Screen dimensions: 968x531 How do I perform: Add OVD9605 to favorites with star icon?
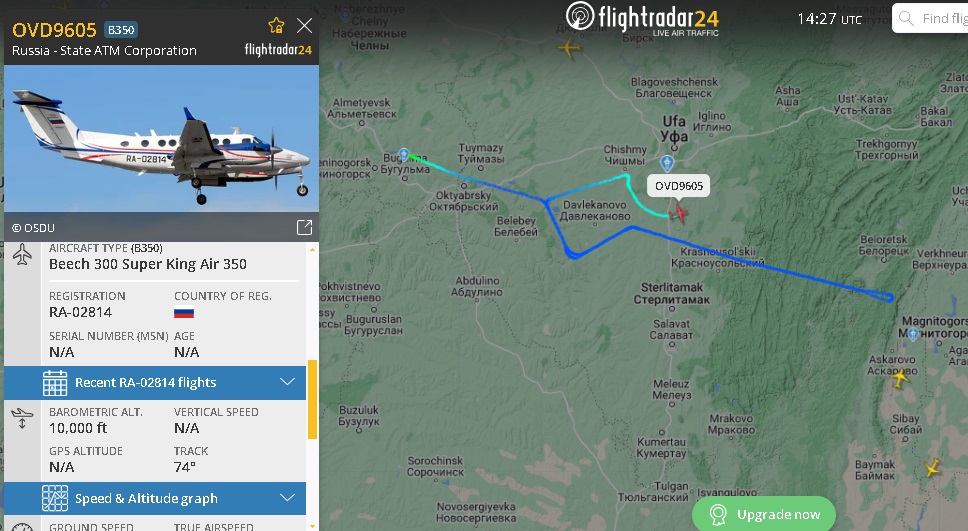tap(276, 25)
